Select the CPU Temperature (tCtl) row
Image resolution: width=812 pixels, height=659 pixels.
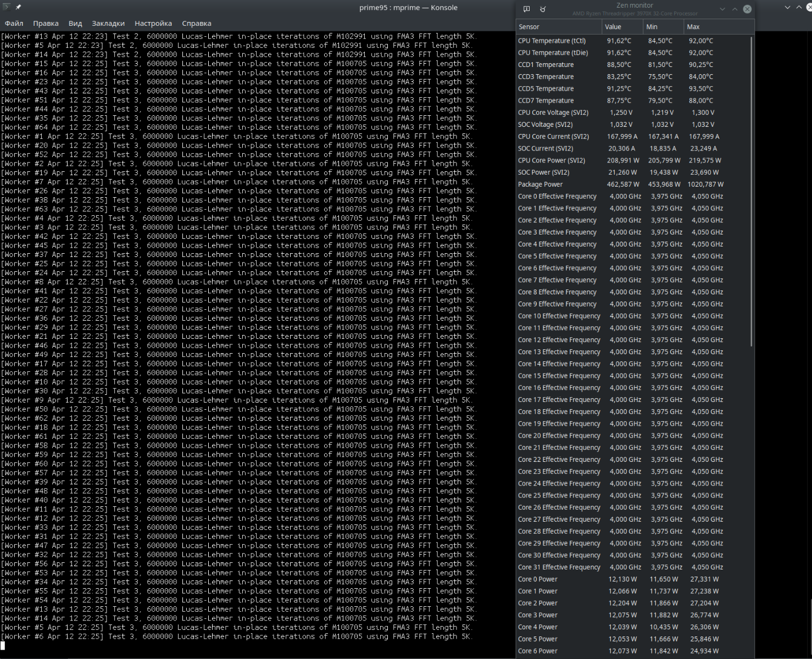coord(633,41)
